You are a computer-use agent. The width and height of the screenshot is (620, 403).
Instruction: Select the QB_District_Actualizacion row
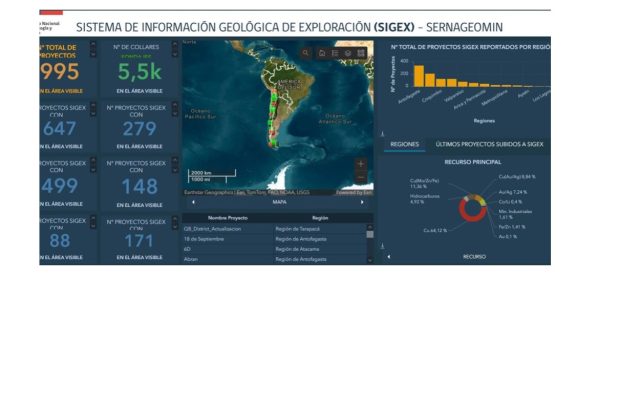(x=275, y=229)
